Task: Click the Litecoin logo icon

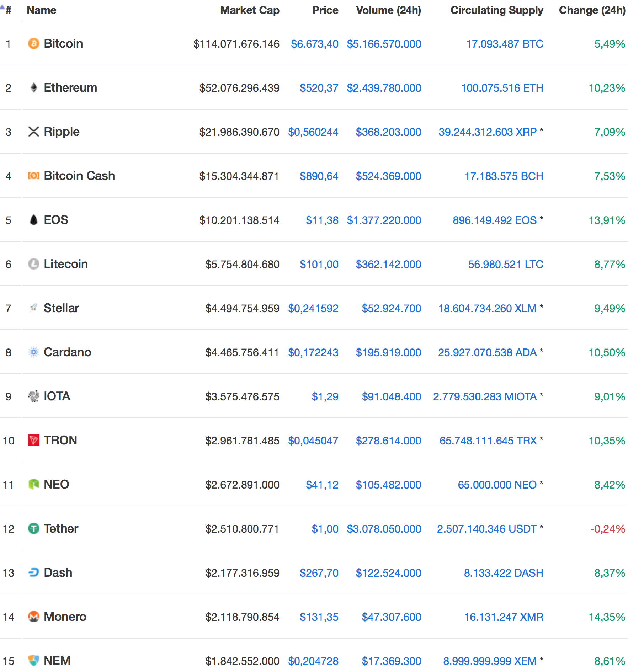Action: pyautogui.click(x=34, y=264)
